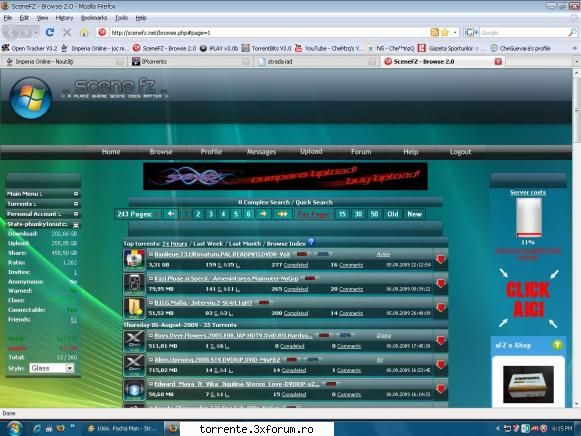Toggle the Personal Account panel collapse box
This screenshot has width=581, height=436.
pyautogui.click(x=76, y=214)
